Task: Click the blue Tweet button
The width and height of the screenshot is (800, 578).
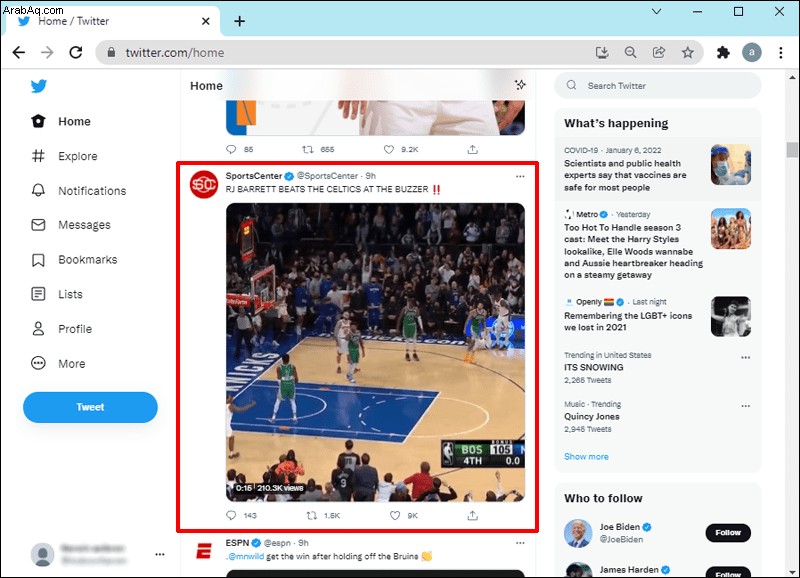Action: point(90,407)
